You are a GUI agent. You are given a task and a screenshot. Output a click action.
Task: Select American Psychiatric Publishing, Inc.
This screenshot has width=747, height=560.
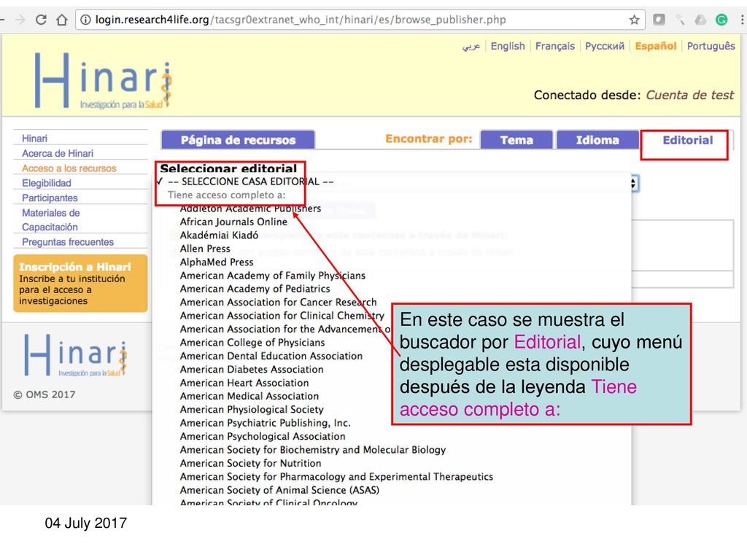266,423
